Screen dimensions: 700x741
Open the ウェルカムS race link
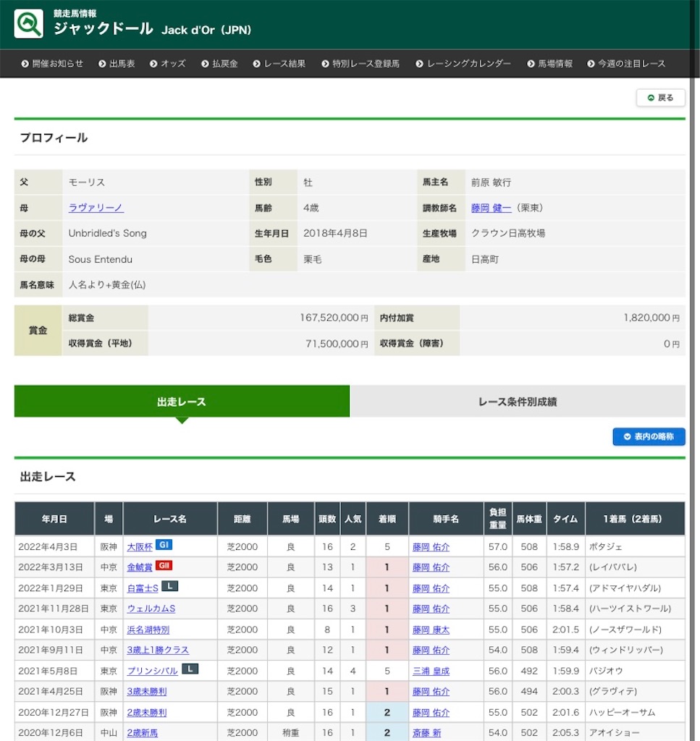[151, 609]
